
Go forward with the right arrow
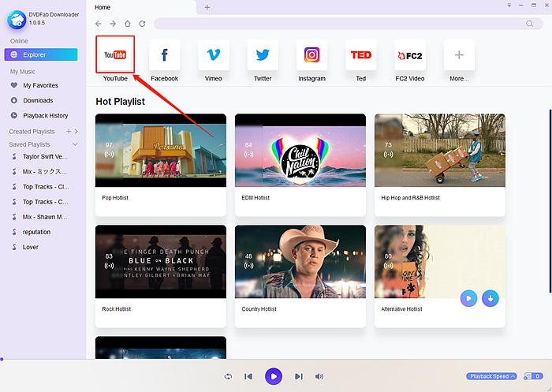113,24
